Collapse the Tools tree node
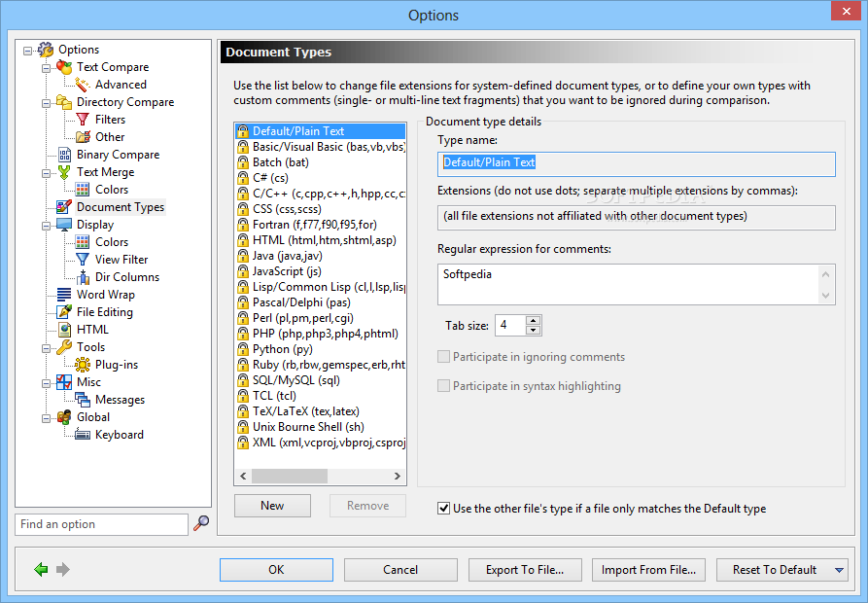This screenshot has width=868, height=603. (x=46, y=348)
